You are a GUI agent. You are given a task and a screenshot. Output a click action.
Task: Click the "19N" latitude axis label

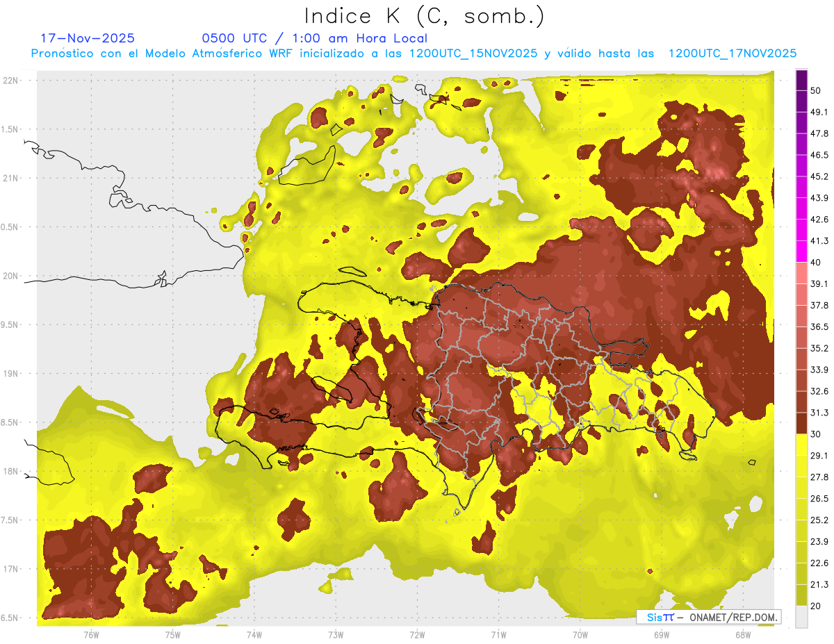11,374
